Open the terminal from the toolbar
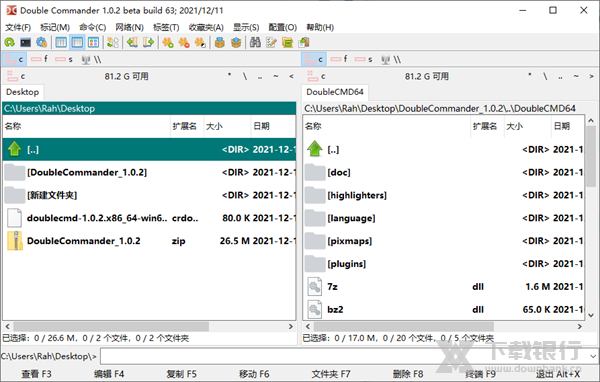 tap(26, 42)
